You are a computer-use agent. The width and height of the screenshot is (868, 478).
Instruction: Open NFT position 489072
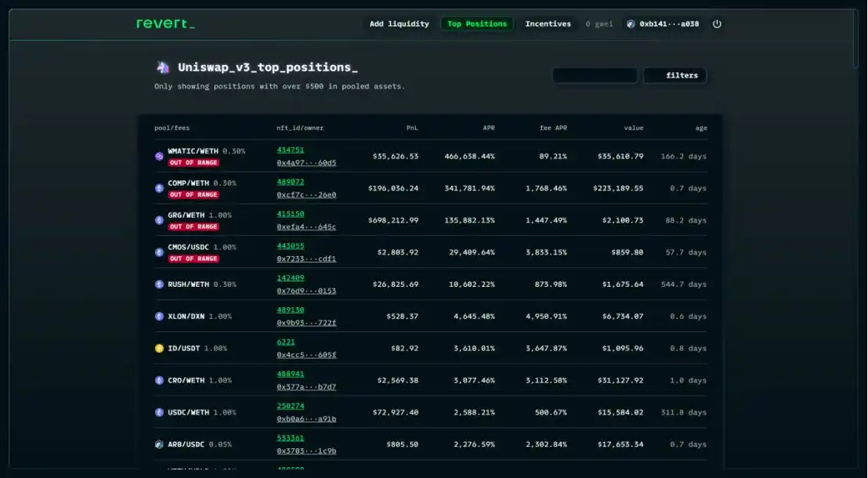(291, 182)
